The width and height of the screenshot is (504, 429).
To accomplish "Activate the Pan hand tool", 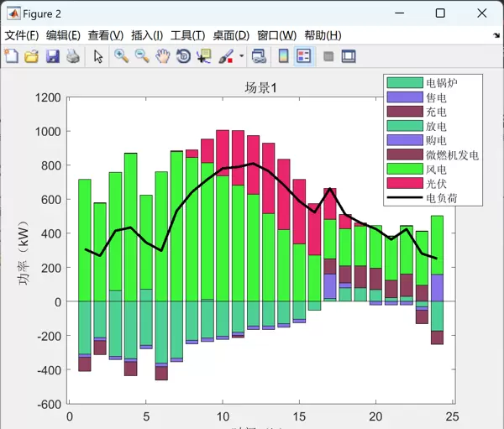I will pyautogui.click(x=162, y=56).
